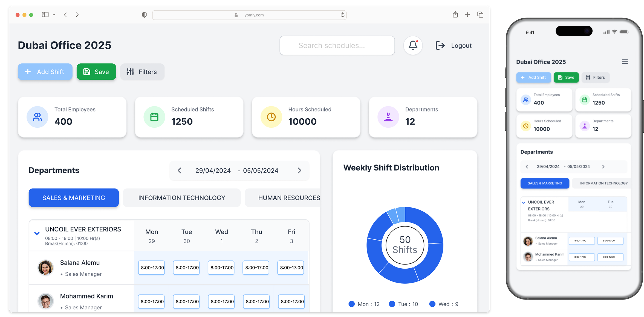
Task: Click the Add Shift button on desktop
Action: 45,72
